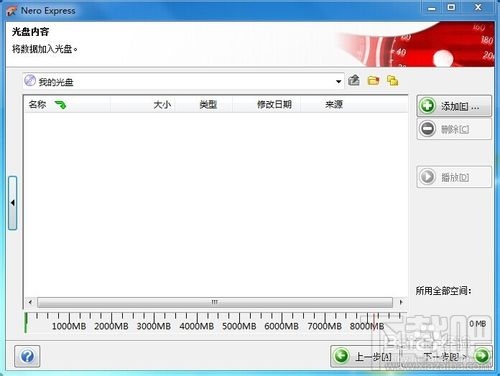Click the disc icon beside 我的光盘
Screen dimensions: 500x376
[x=30, y=81]
